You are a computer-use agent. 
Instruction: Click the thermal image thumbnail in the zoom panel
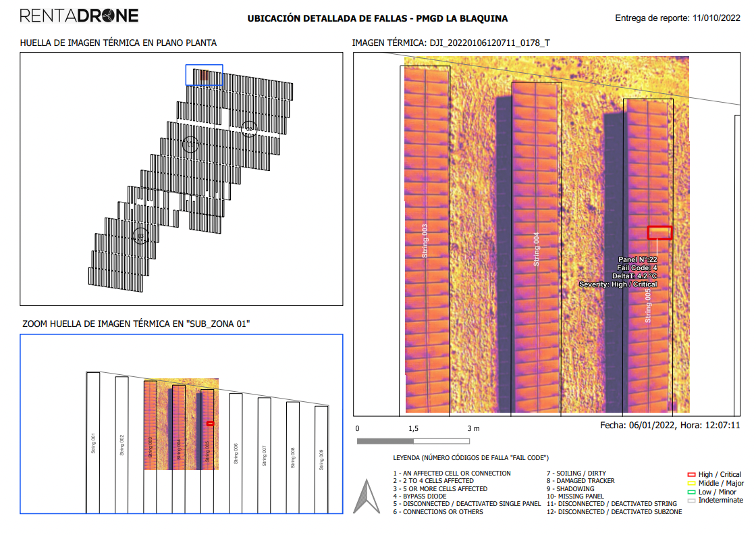pyautogui.click(x=181, y=425)
